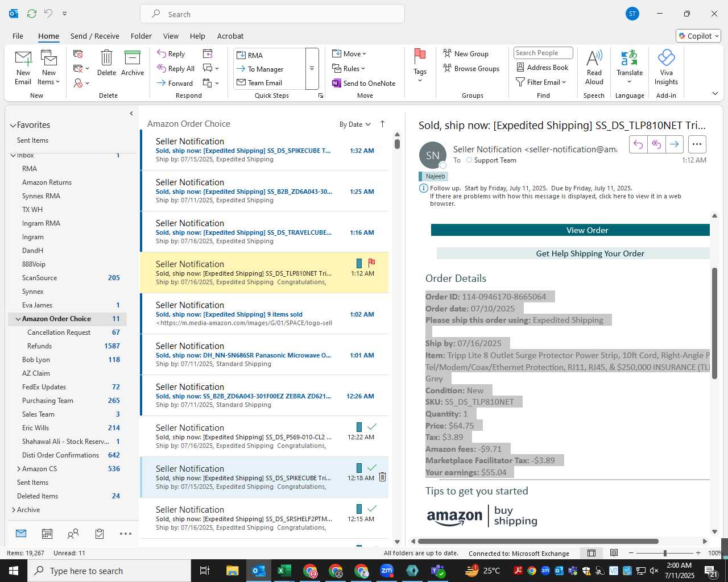Click the Search People field
Image resolution: width=728 pixels, height=582 pixels.
tap(543, 53)
